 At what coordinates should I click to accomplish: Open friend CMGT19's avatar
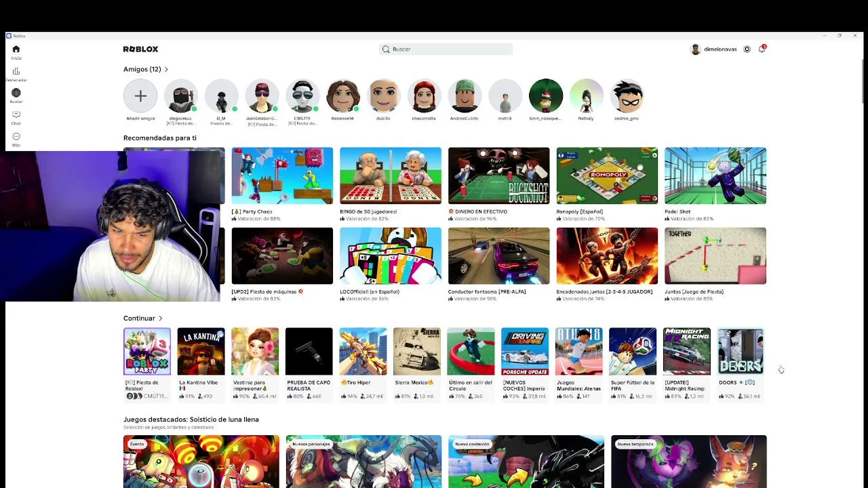point(302,96)
